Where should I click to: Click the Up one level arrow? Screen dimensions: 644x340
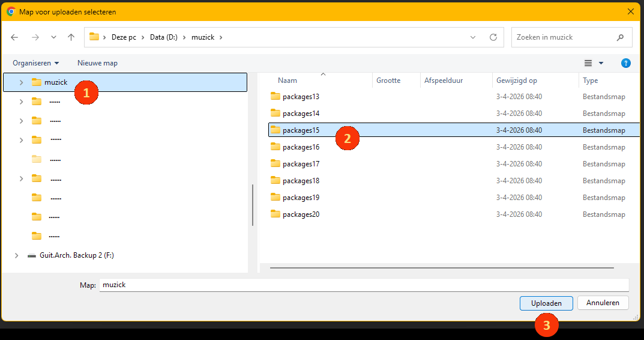71,37
